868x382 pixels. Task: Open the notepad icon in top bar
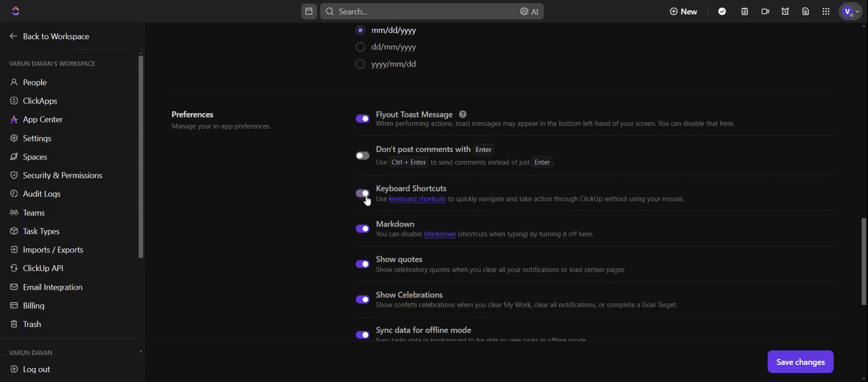(x=745, y=11)
